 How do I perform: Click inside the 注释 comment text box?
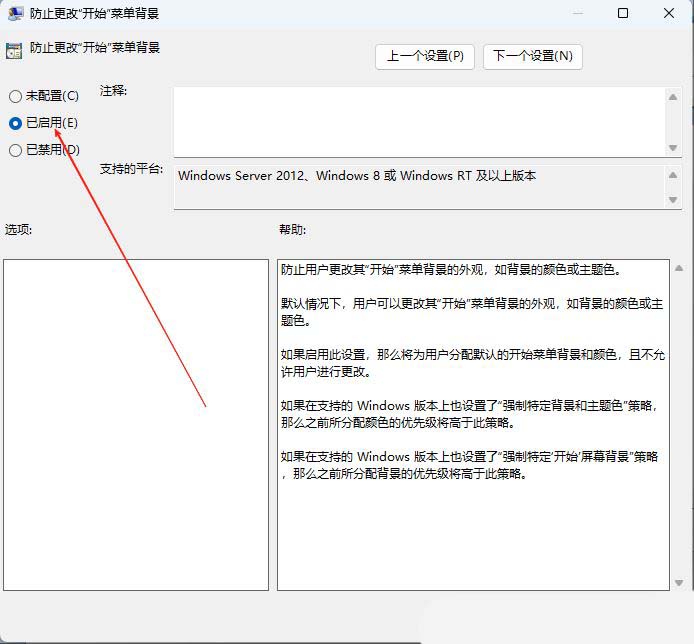pos(418,121)
